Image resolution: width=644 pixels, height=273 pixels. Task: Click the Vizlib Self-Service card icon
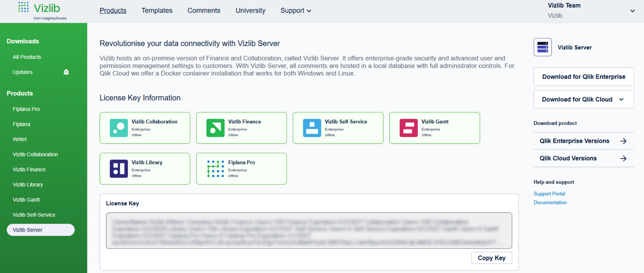tap(312, 128)
